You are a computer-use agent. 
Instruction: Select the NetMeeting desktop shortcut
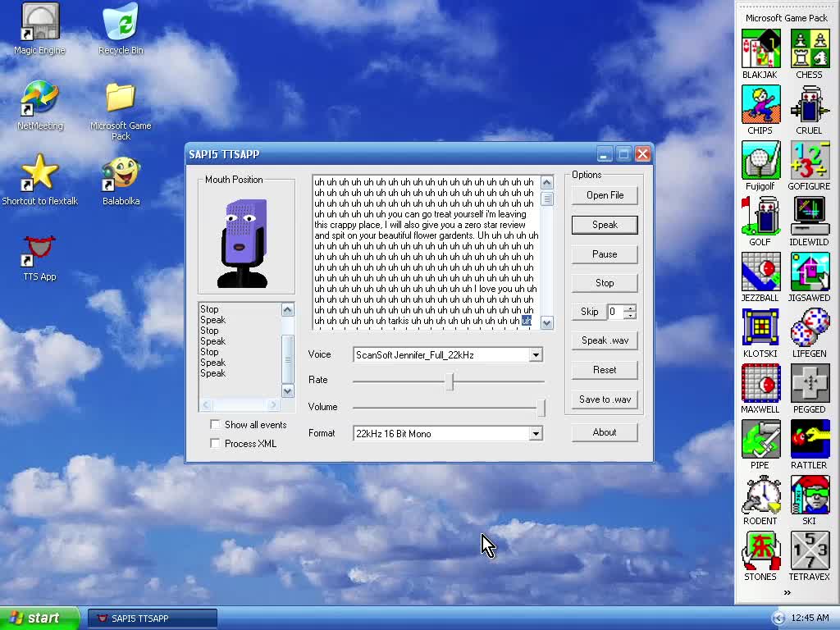(x=39, y=106)
